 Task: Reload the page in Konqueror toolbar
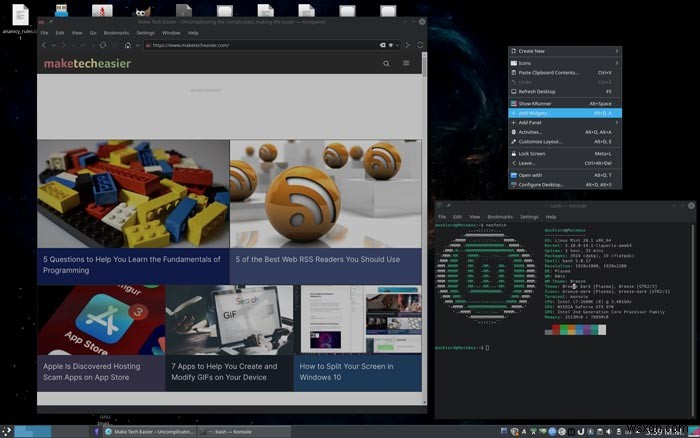[102, 45]
